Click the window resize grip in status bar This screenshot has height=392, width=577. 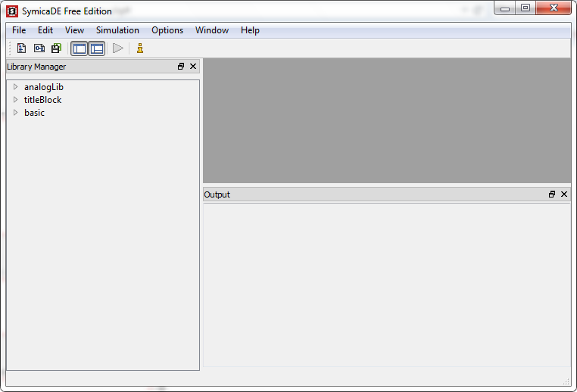tap(566, 382)
